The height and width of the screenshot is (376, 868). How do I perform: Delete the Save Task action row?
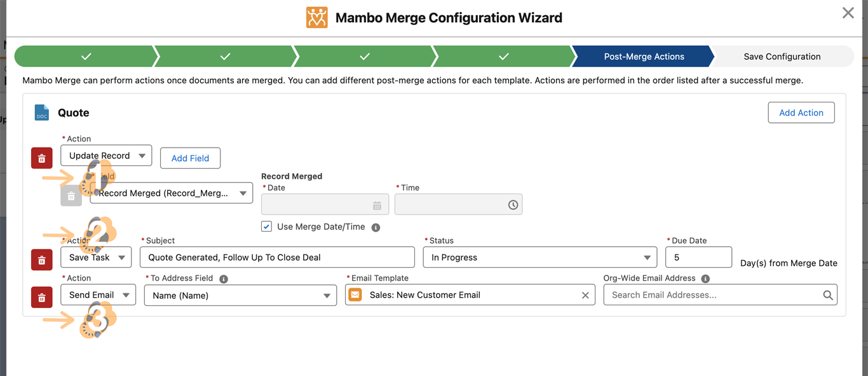pyautogui.click(x=42, y=260)
